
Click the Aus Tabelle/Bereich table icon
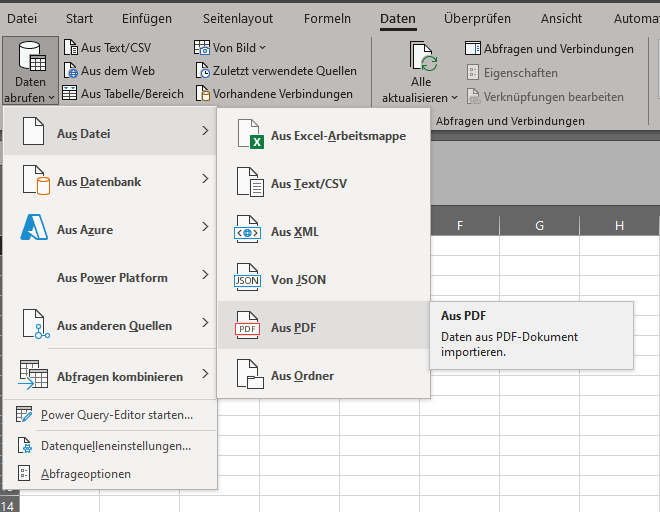coord(69,93)
